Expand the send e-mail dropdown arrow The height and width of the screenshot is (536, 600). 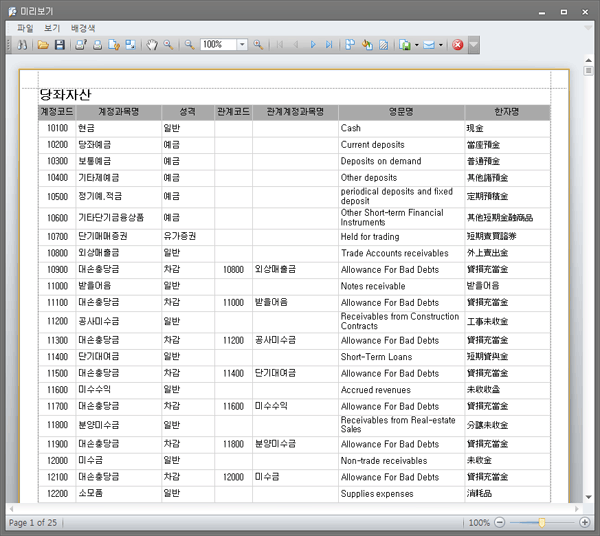(x=441, y=45)
